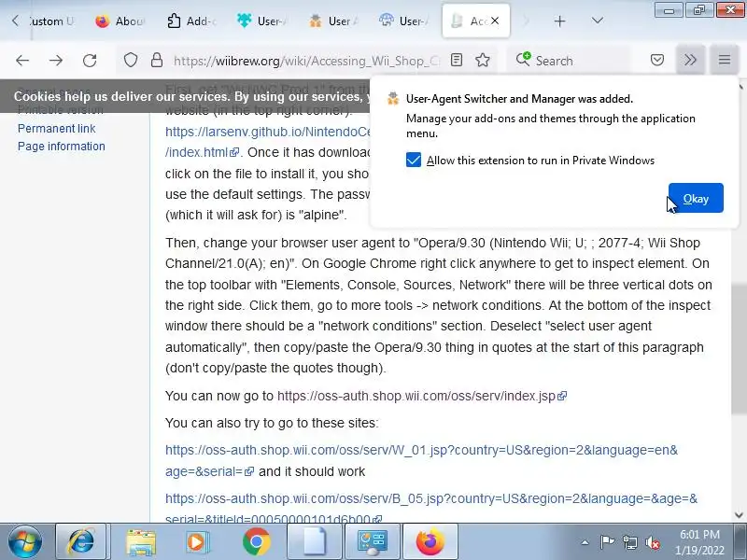Click the search engine magnifier icon
This screenshot has height=560, width=747.
pos(523,59)
